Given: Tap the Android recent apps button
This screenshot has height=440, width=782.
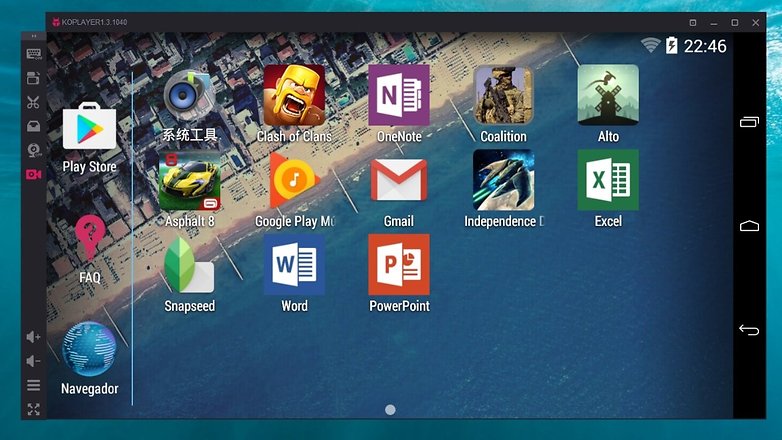Looking at the screenshot, I should click(749, 122).
